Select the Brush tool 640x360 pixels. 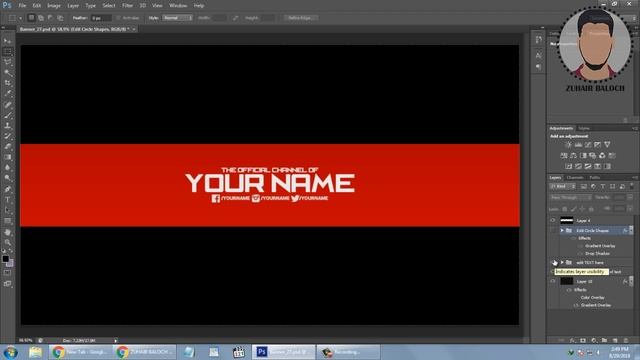[7, 116]
